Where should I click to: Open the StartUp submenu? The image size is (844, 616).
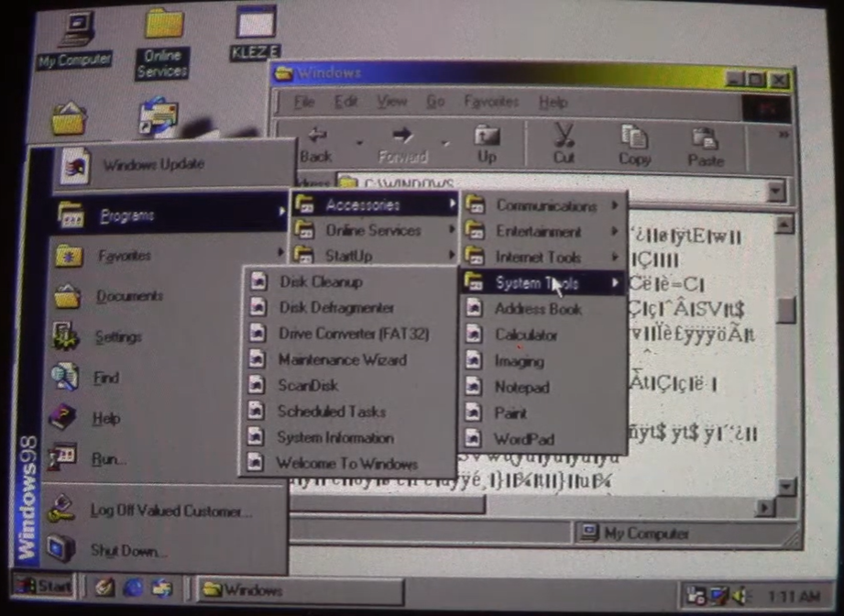[375, 255]
